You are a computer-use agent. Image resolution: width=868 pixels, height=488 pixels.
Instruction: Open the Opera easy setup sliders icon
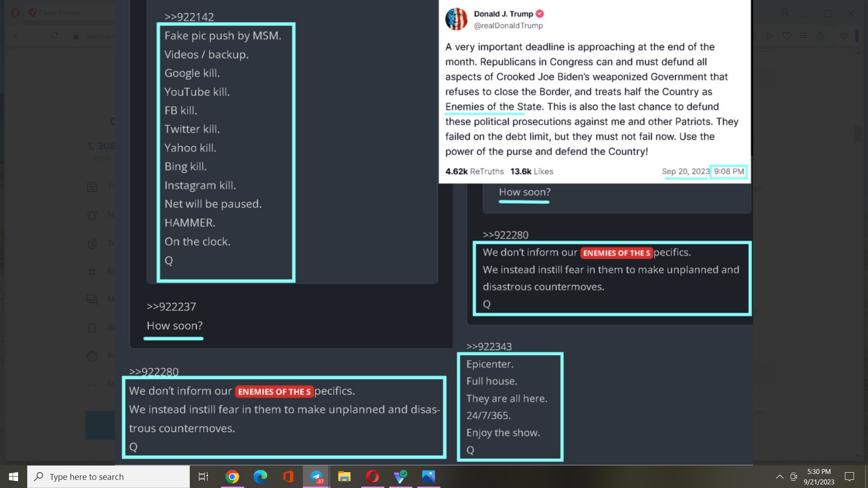pos(803,36)
